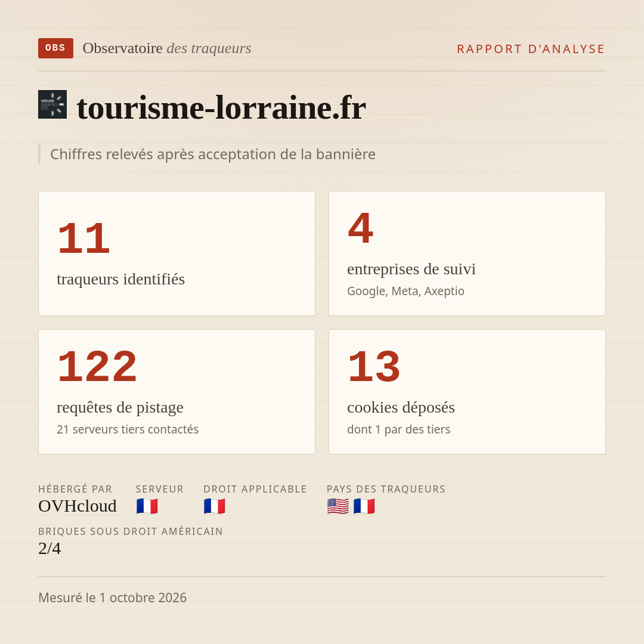Click the number 13 for cookies

pyautogui.click(x=374, y=366)
